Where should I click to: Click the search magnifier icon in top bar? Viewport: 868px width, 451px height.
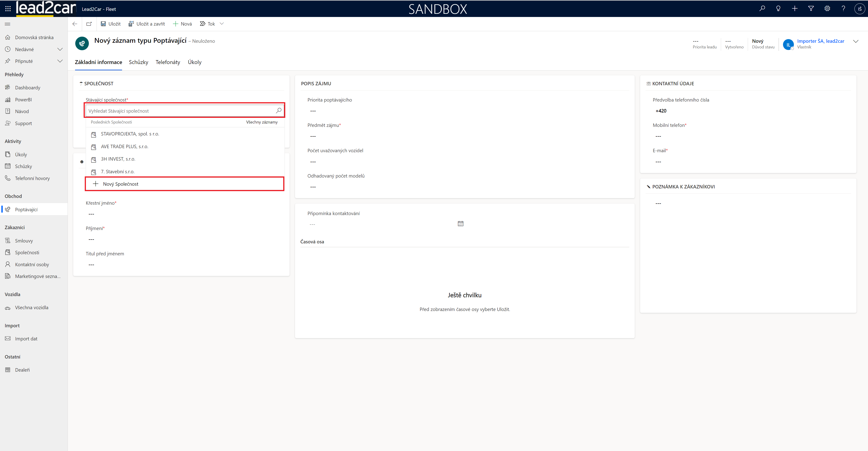[762, 9]
